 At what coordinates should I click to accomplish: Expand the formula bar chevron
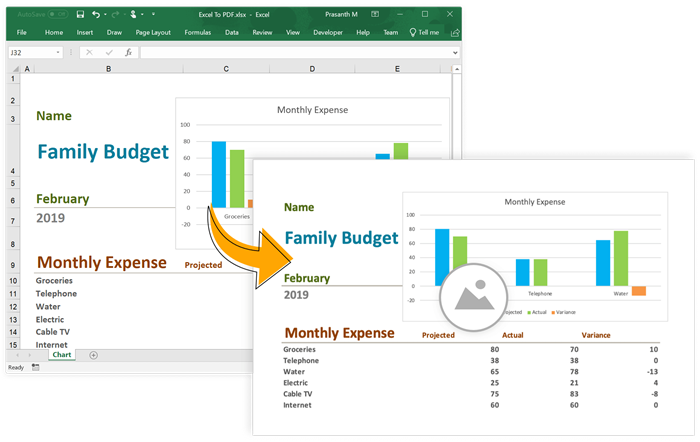tap(455, 52)
